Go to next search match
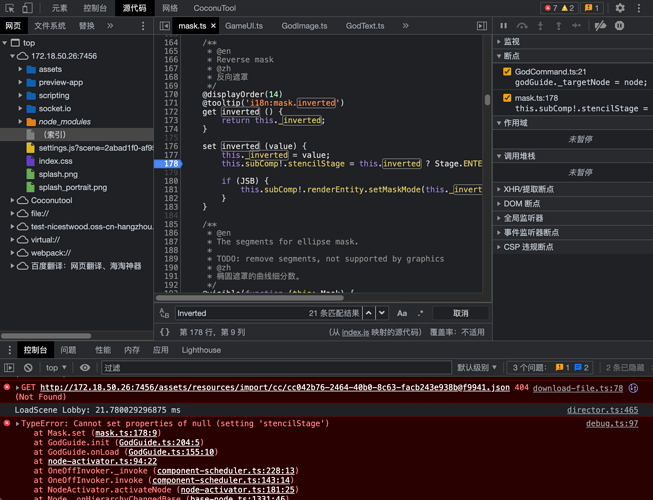653x500 pixels. (382, 313)
